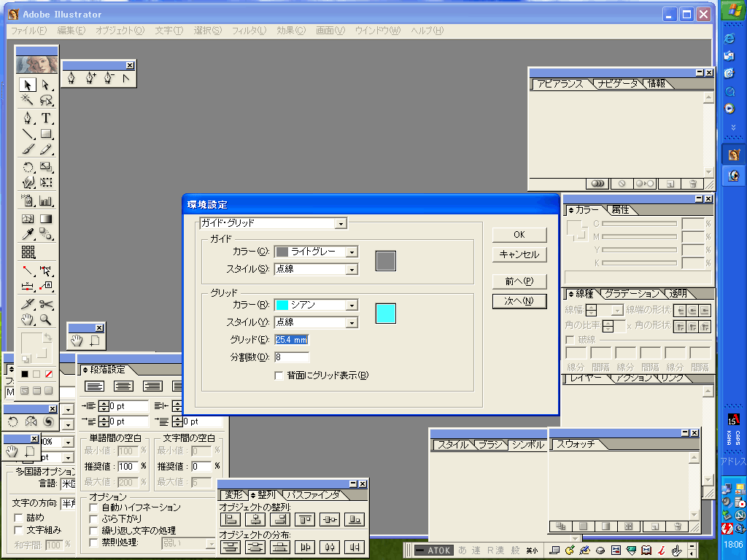Check the 自動ハイフネーション option
This screenshot has height=560, width=747.
pos(93,507)
